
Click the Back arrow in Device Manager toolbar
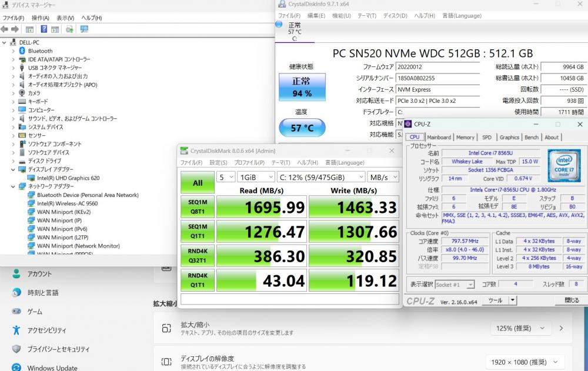click(5, 29)
